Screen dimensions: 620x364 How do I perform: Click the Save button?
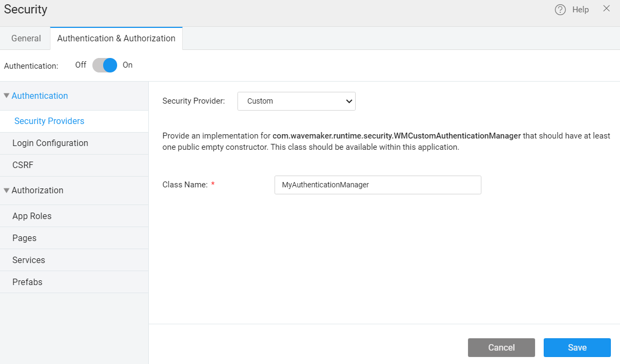[577, 347]
